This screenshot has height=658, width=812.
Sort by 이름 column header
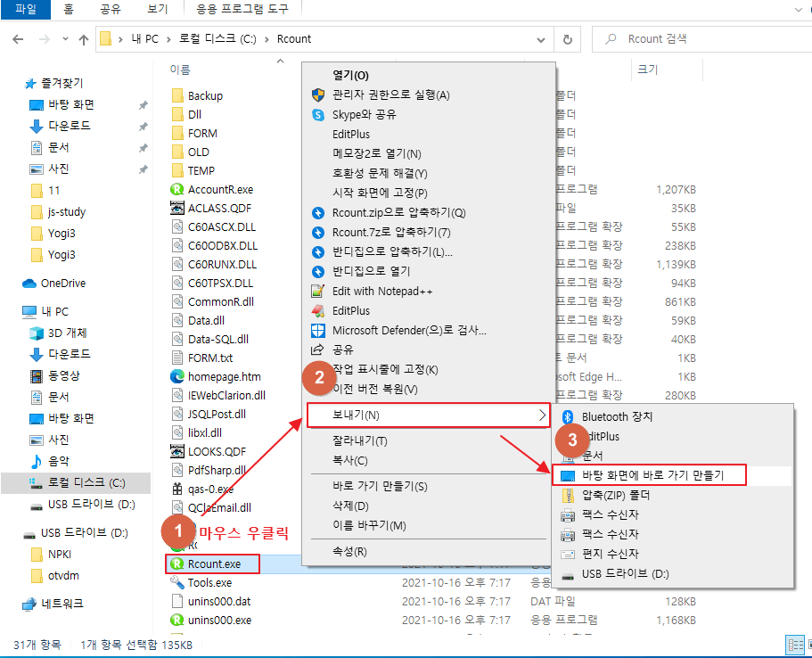180,70
